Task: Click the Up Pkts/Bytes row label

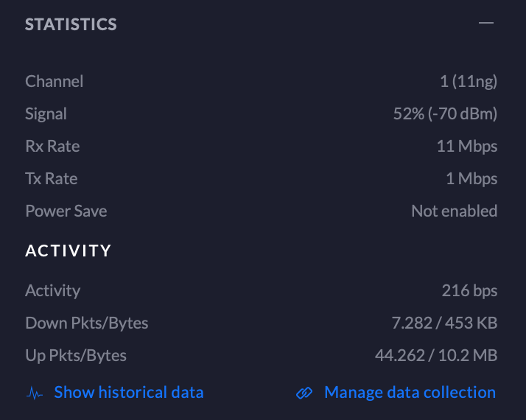Action: coord(76,355)
